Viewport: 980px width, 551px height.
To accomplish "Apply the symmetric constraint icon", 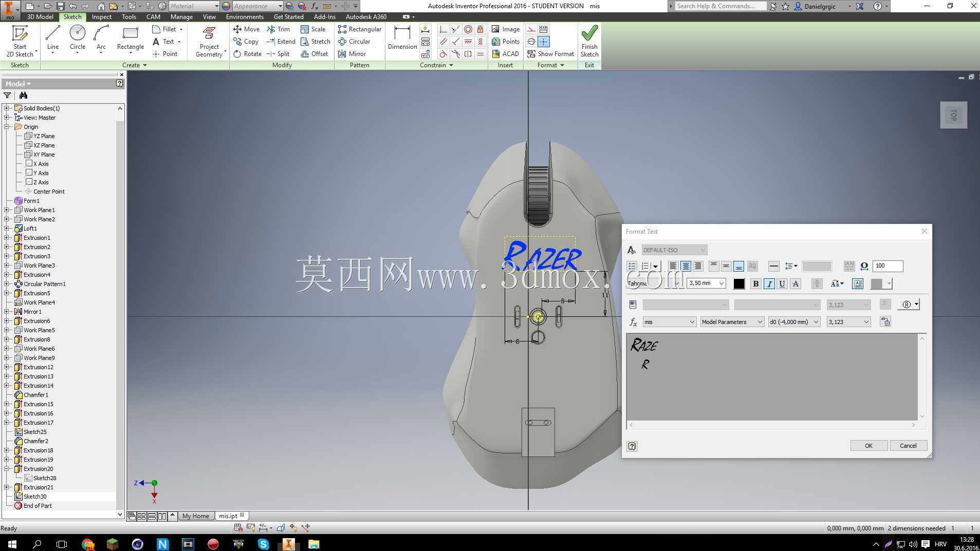I will [468, 54].
